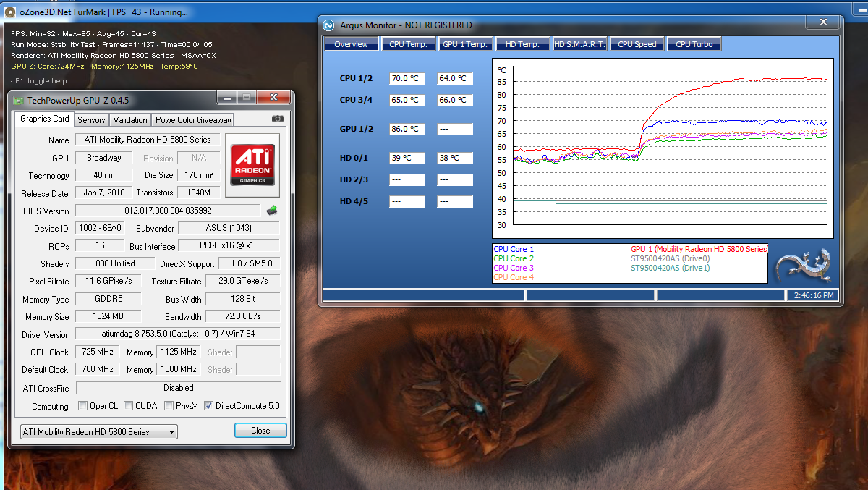
Task: Go to the PowerColor Giveaway tab
Action: pyautogui.click(x=193, y=120)
